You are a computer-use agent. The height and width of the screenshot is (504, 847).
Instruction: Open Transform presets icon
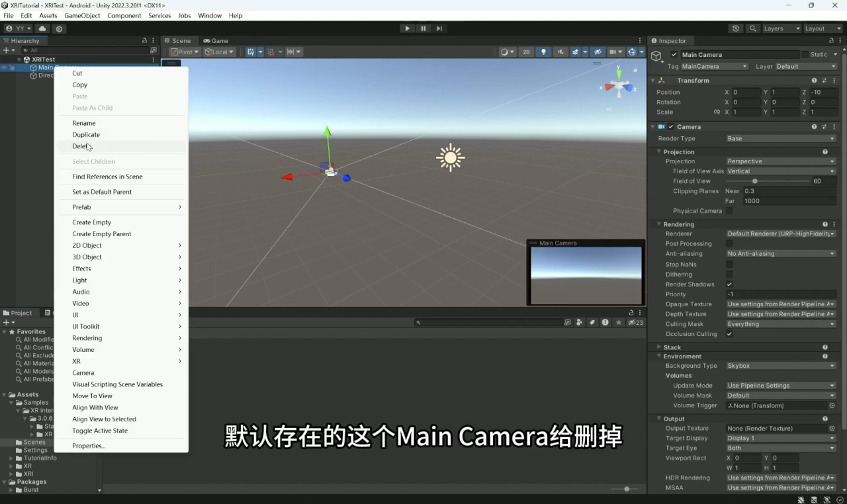coord(825,81)
